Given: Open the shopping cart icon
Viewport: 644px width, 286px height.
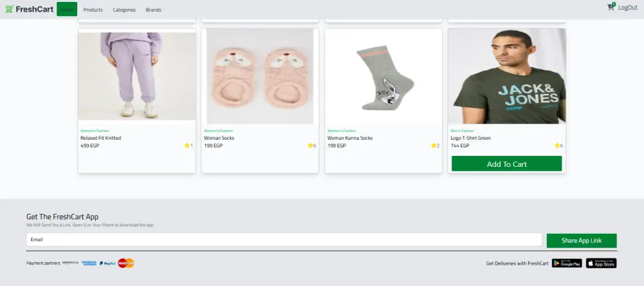Looking at the screenshot, I should pyautogui.click(x=611, y=7).
